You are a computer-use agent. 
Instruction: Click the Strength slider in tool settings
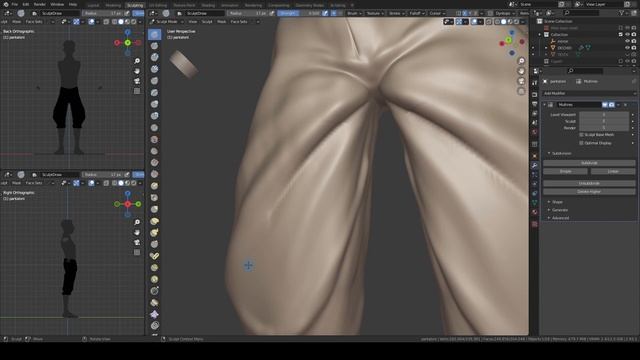300,13
